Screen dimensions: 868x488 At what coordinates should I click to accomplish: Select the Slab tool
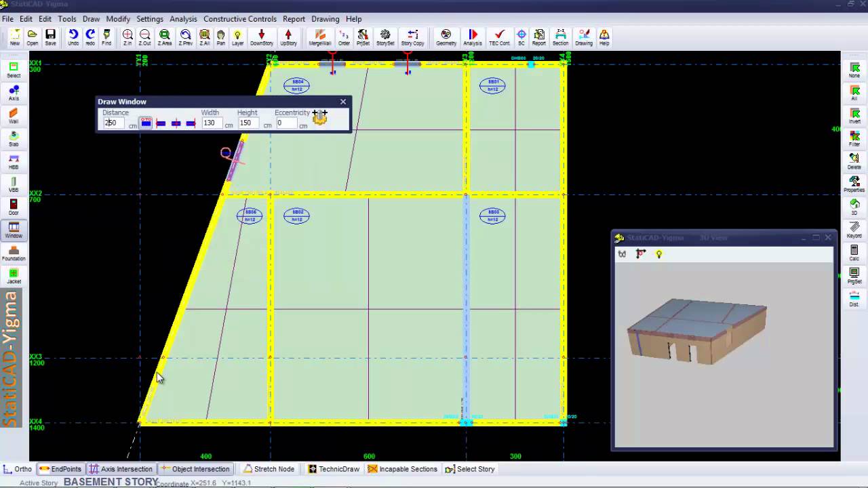click(14, 139)
